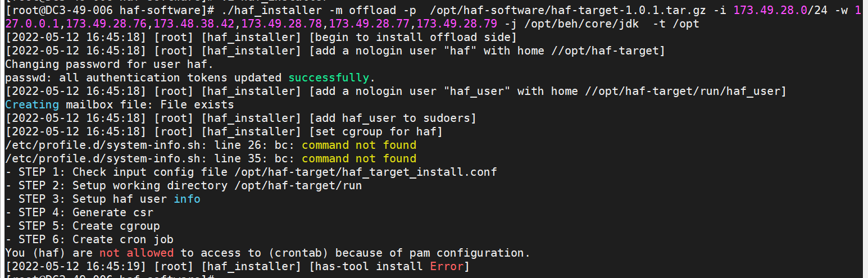Click the STEP 4 Generate csr line
868x278 pixels.
click(79, 212)
